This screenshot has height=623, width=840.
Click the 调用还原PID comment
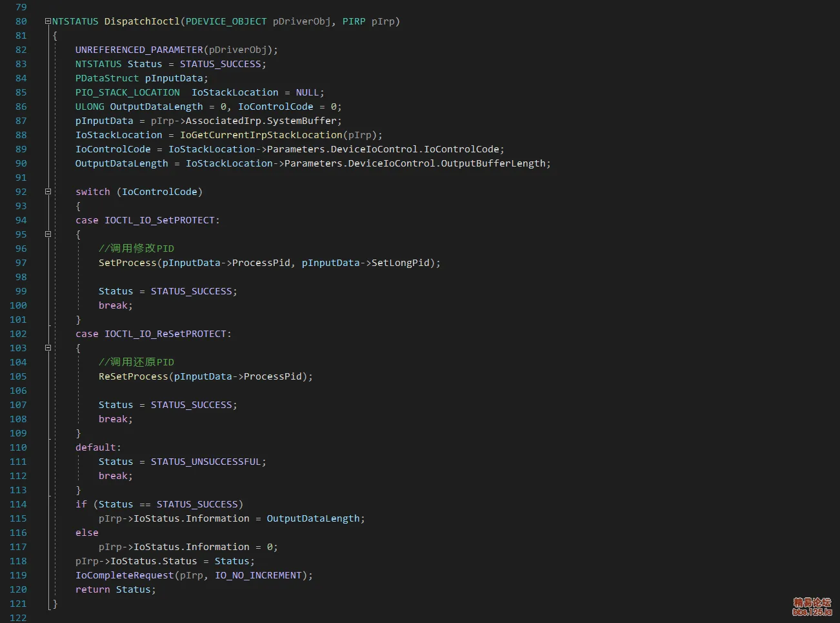(137, 362)
